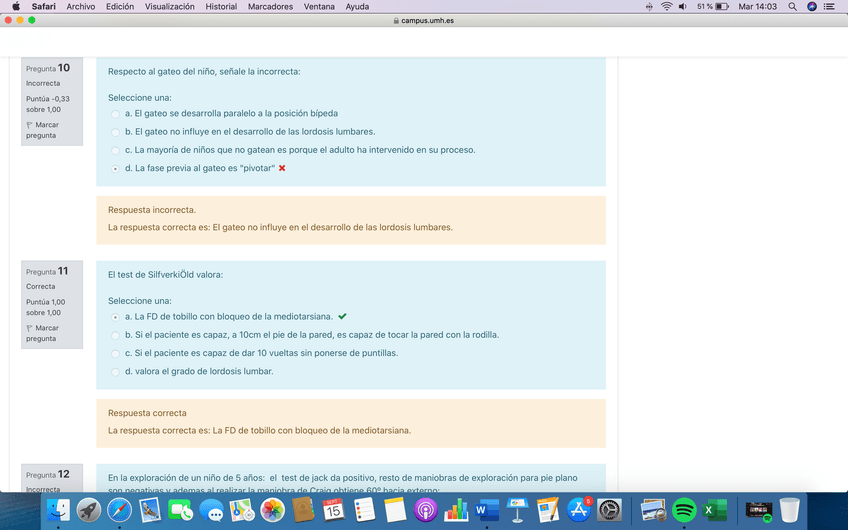This screenshot has width=848, height=530.
Task: Open the Wi-Fi status menu
Action: click(667, 7)
